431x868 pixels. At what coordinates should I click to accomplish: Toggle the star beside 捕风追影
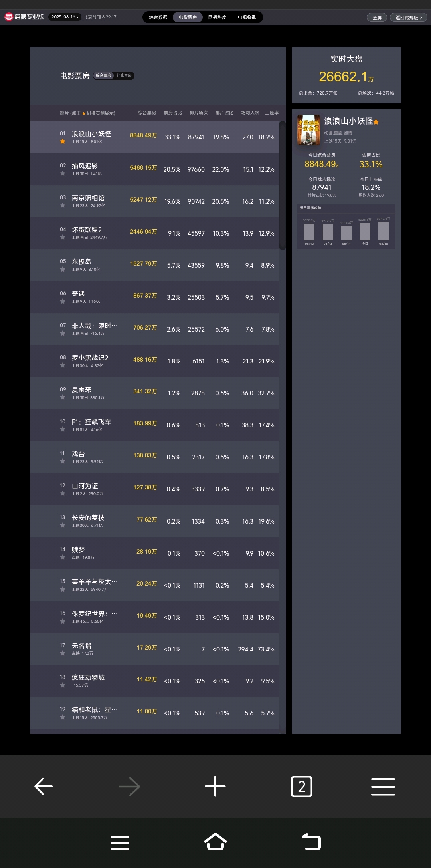pyautogui.click(x=63, y=173)
